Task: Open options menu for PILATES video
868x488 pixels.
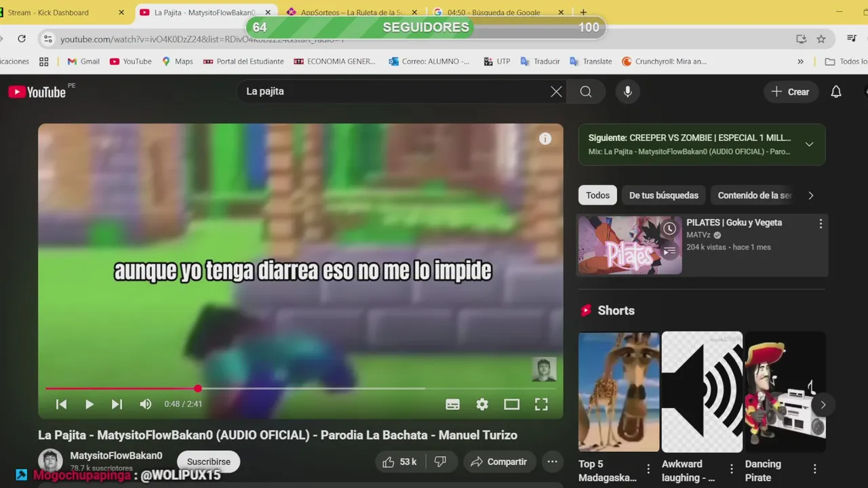Action: click(x=821, y=224)
